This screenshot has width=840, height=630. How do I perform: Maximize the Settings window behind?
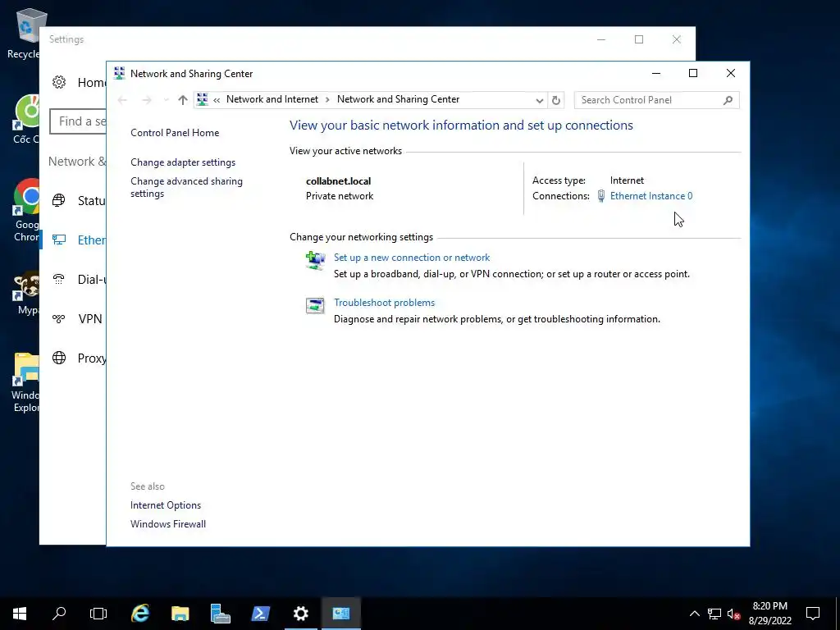[638, 39]
